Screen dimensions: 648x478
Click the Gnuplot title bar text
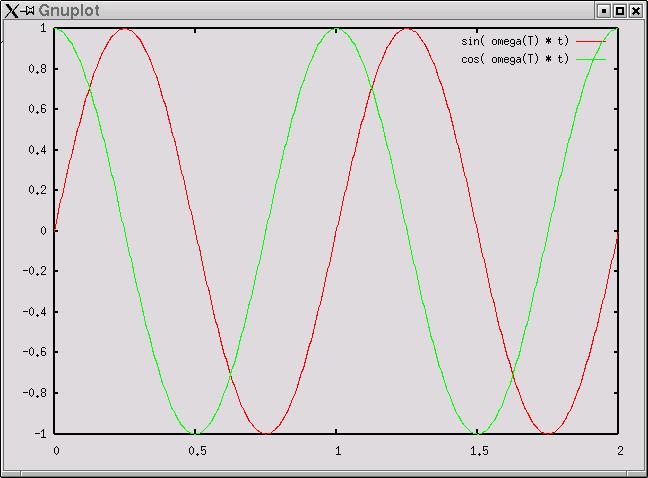[69, 10]
